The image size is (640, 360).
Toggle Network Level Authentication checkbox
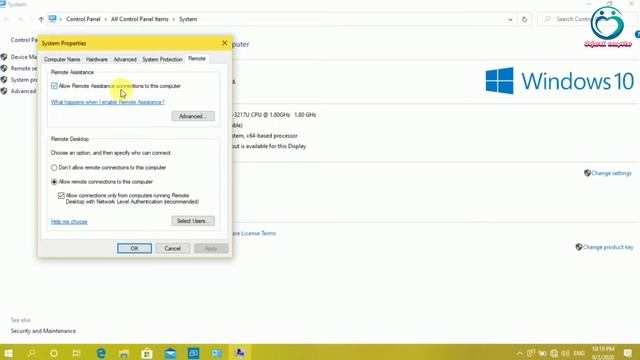coord(61,196)
